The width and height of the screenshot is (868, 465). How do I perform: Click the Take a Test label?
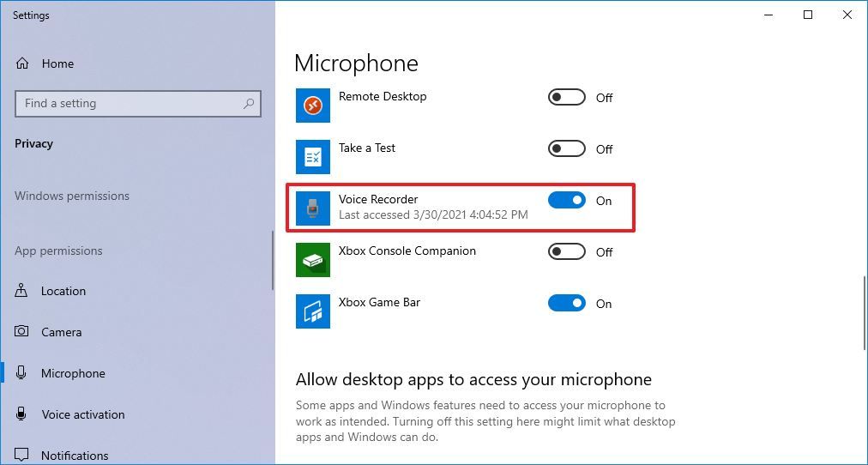point(367,148)
